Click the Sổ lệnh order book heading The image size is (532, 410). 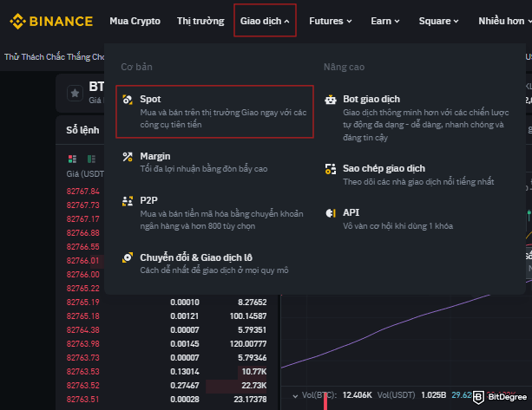82,130
